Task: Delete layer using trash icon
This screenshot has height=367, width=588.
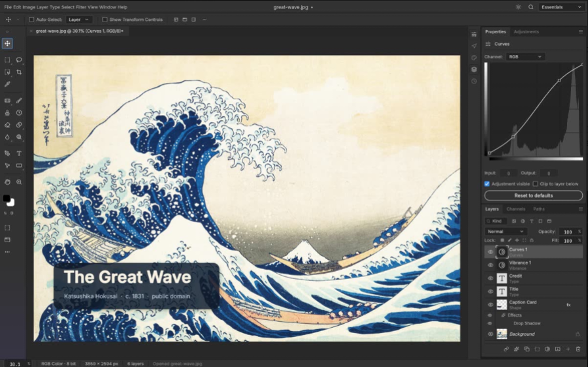Action: point(578,349)
